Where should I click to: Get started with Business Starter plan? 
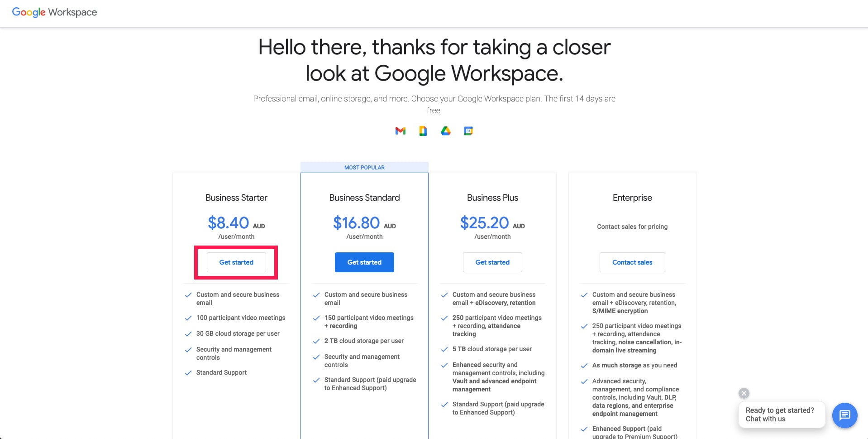[236, 262]
